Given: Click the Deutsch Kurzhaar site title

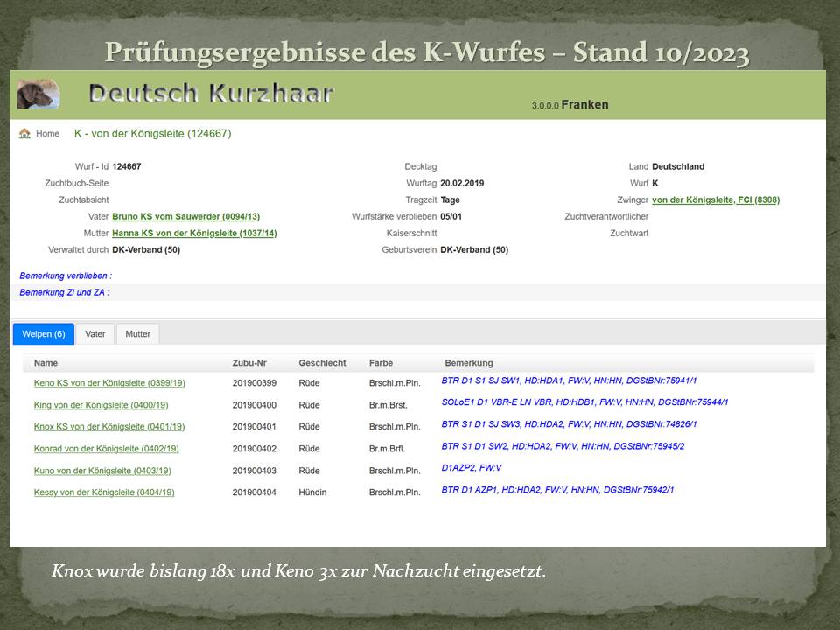Looking at the screenshot, I should pos(210,93).
